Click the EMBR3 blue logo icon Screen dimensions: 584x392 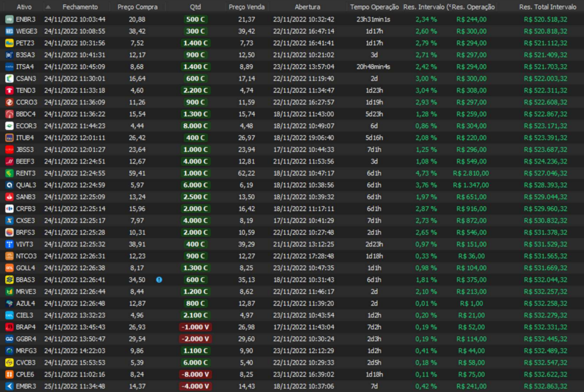coord(9,386)
